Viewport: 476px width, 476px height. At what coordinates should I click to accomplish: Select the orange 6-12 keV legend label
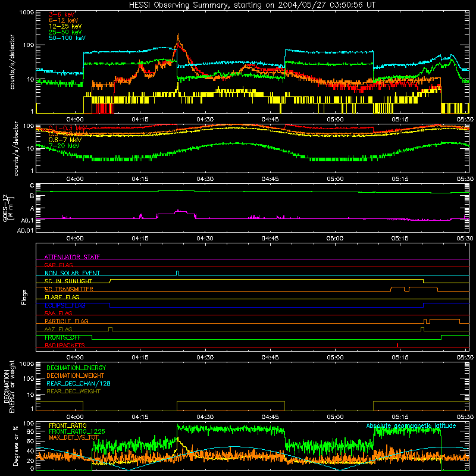64,20
